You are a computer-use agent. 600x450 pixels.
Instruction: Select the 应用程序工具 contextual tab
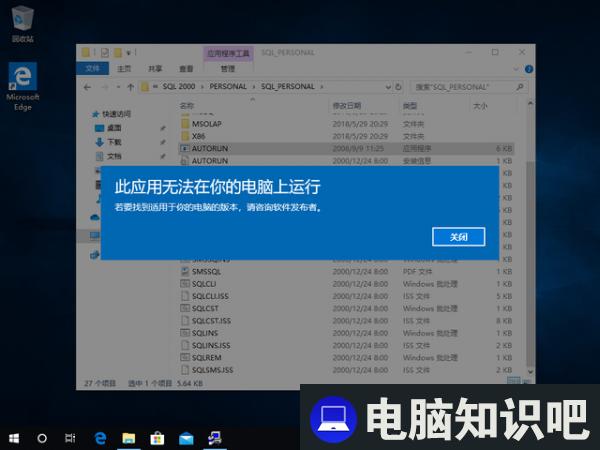[228, 53]
